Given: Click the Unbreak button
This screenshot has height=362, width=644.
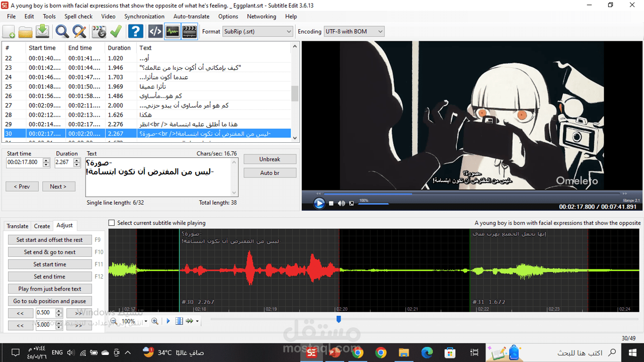Looking at the screenshot, I should [x=270, y=159].
